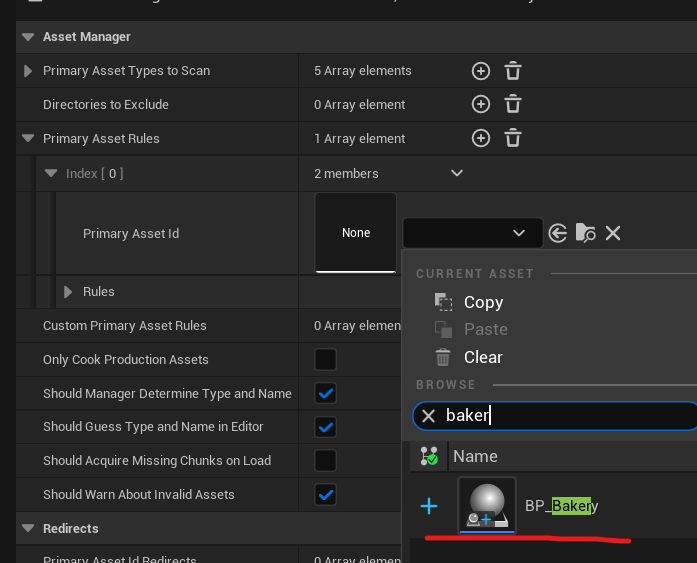Enable Should Acquire Missing Chunks on Load
The height and width of the screenshot is (563, 697).
pyautogui.click(x=325, y=461)
